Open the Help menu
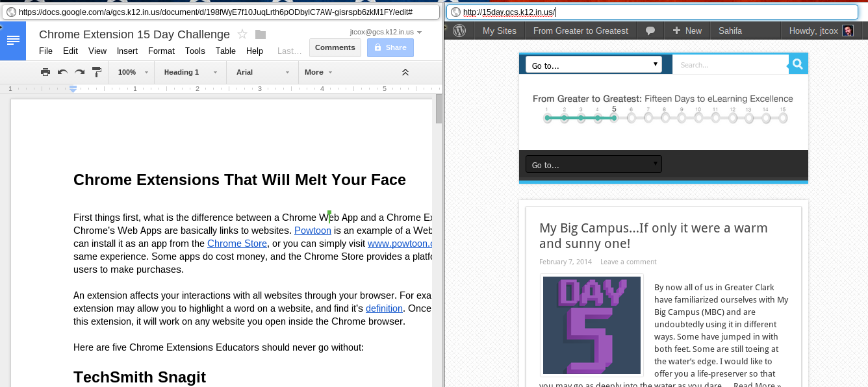 255,51
